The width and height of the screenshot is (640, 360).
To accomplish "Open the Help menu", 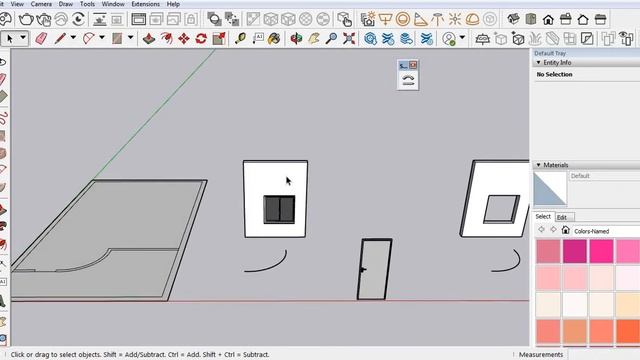I will (173, 4).
